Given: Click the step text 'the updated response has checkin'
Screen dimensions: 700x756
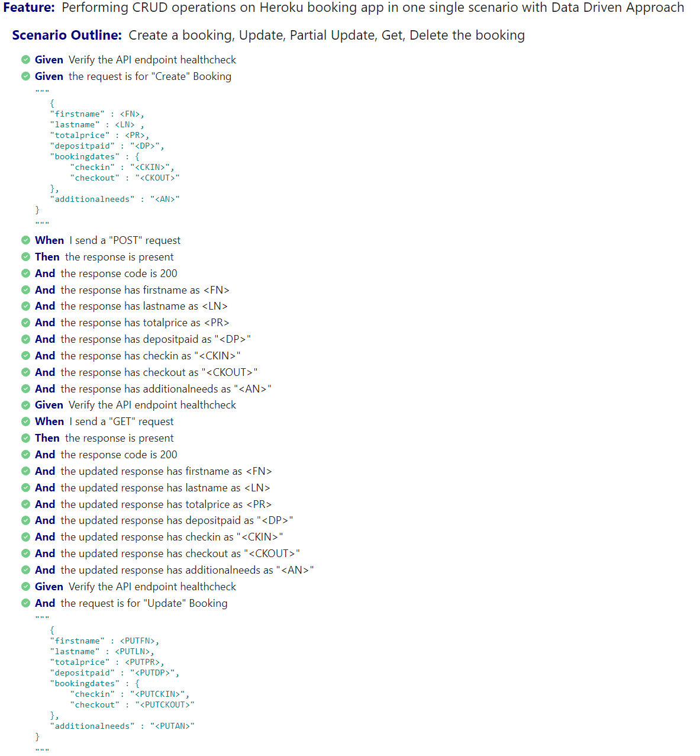Looking at the screenshot, I should [x=172, y=537].
